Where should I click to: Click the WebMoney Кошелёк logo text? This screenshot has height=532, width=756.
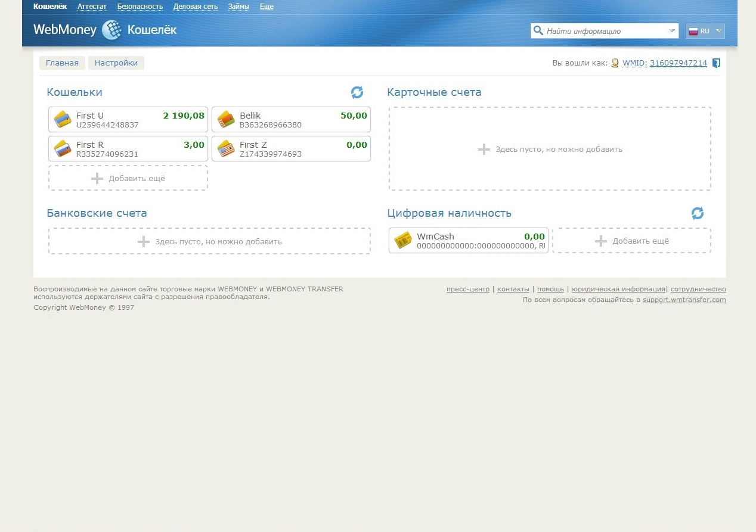(105, 30)
